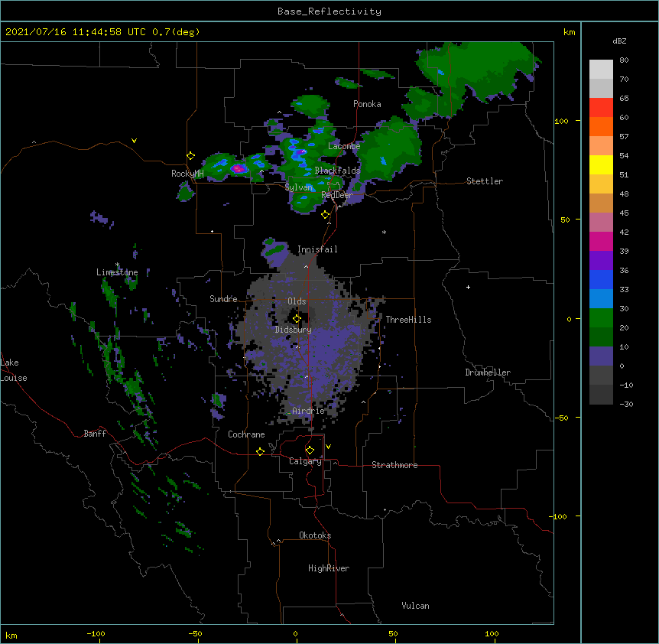
Task: Click the Olds town label
Action: point(297,301)
